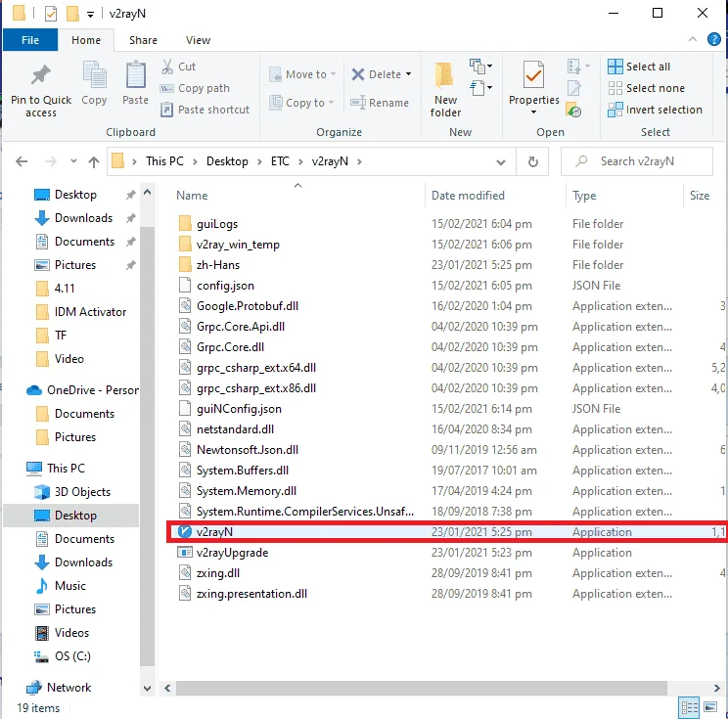Open the Help question mark icon
The height and width of the screenshot is (719, 728).
[713, 39]
